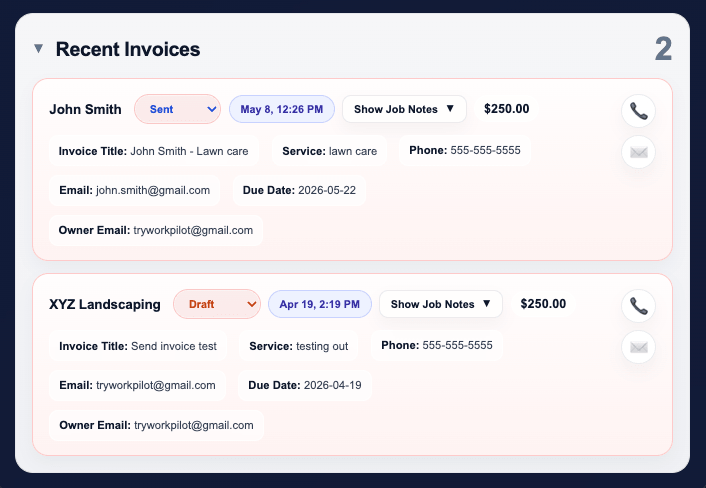Image resolution: width=706 pixels, height=488 pixels.
Task: Click the invoice count number 2
Action: (x=663, y=49)
